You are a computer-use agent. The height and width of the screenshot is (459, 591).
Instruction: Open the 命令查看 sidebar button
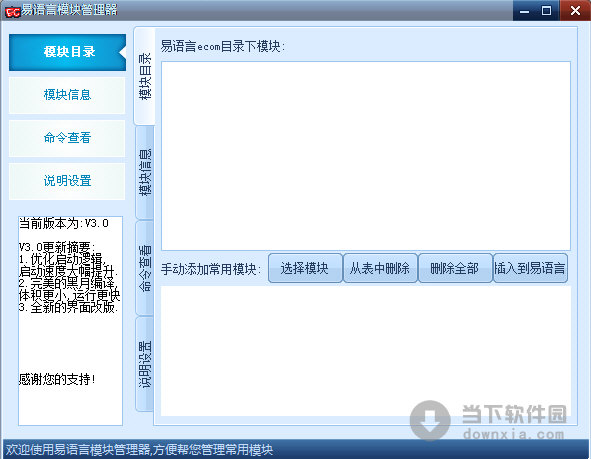67,138
